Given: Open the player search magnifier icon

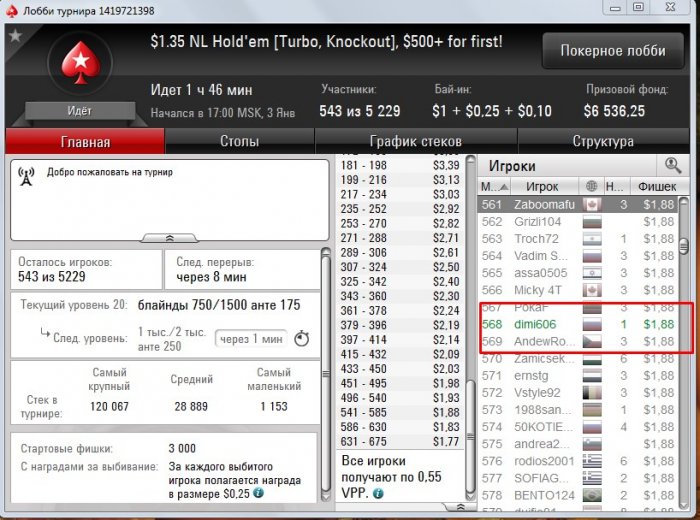Looking at the screenshot, I should 672,166.
